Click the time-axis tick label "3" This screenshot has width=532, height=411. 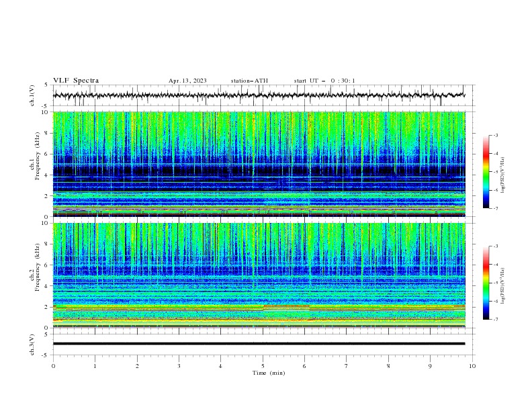[179, 366]
